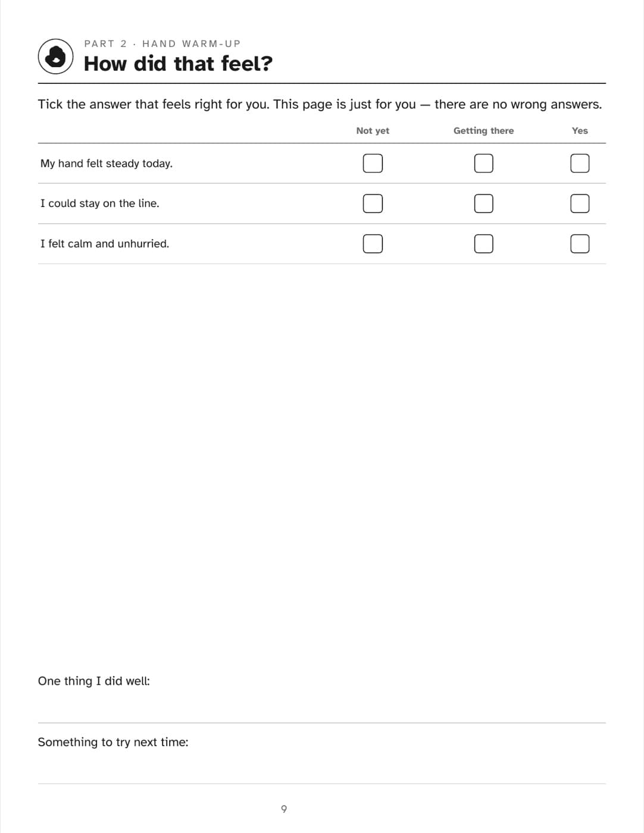Click the statement 'My hand felt steady today.'

point(107,163)
